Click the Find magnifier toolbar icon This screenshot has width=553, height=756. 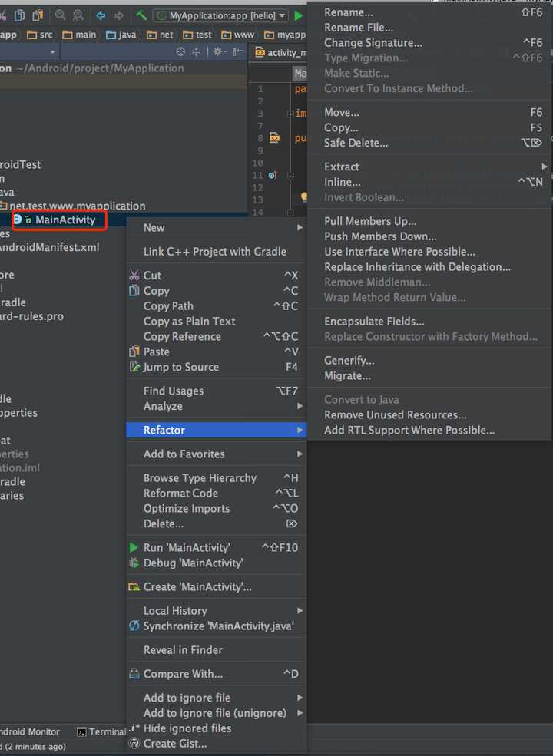pyautogui.click(x=61, y=15)
